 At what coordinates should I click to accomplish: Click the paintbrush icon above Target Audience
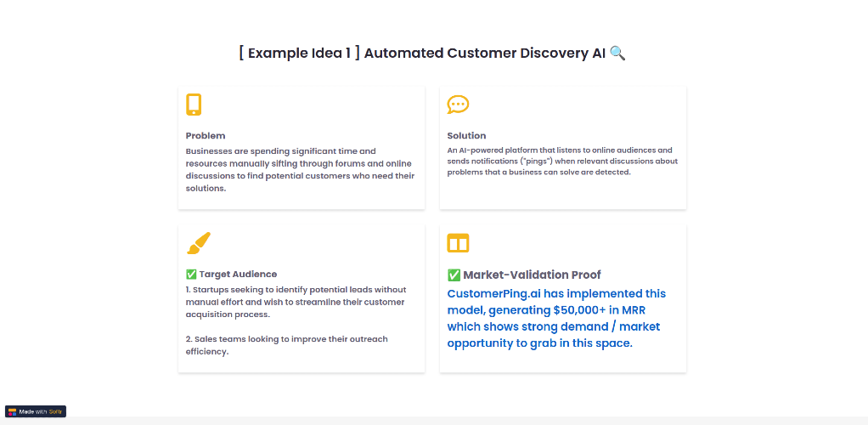[x=199, y=243]
